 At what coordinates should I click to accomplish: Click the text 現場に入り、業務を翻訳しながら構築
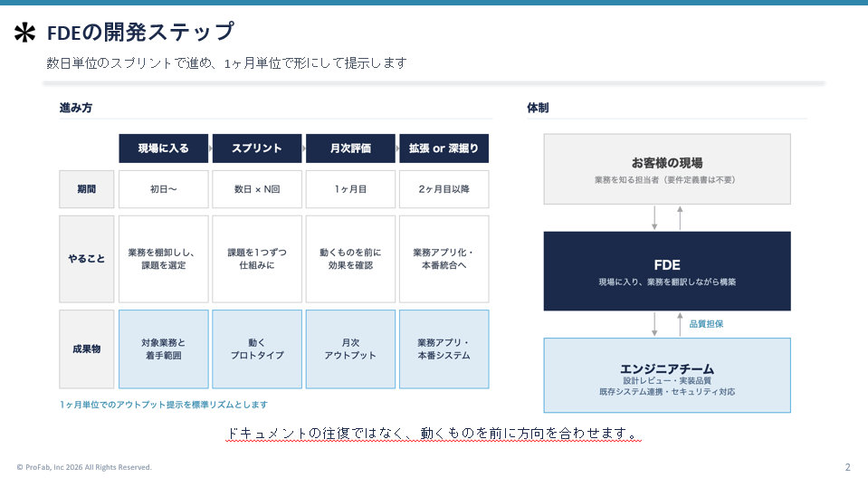[667, 282]
